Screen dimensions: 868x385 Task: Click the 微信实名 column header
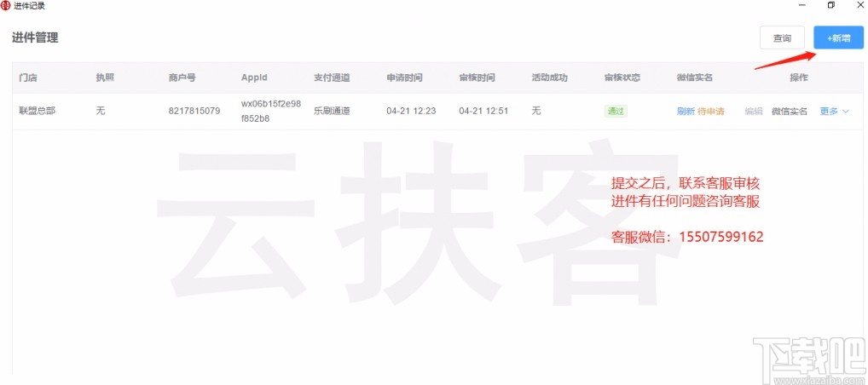tap(694, 78)
